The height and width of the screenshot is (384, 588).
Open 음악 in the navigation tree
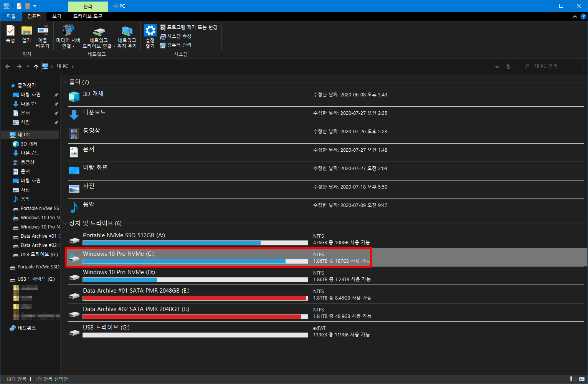(x=25, y=199)
